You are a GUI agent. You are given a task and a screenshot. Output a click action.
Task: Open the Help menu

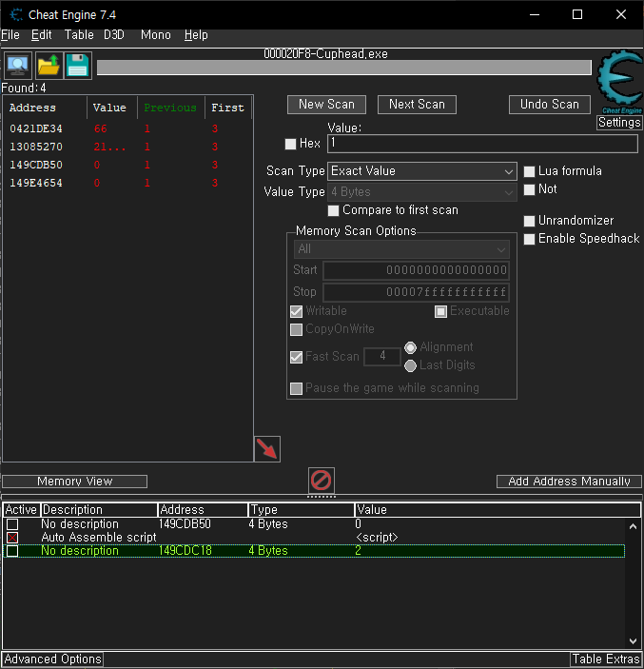click(196, 35)
